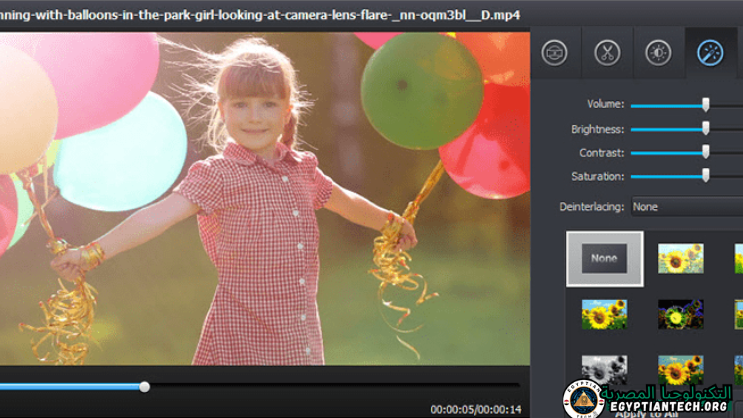This screenshot has width=743, height=418.
Task: Expand the Deinterlacing dropdown
Action: (687, 207)
